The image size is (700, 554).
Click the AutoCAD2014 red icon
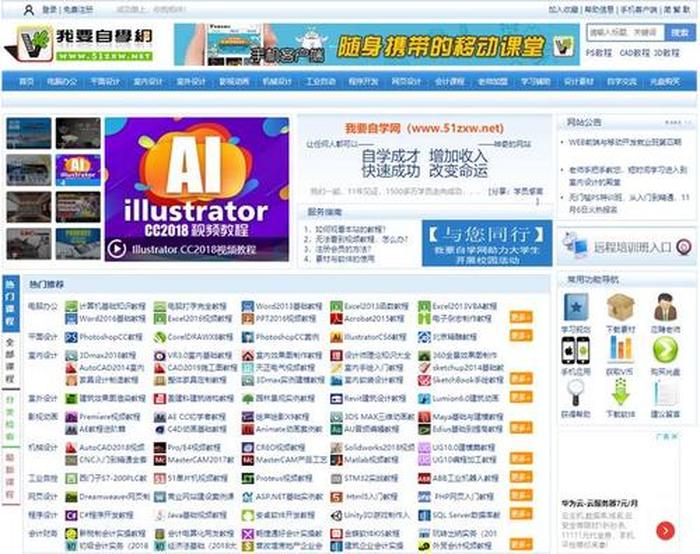pos(71,368)
